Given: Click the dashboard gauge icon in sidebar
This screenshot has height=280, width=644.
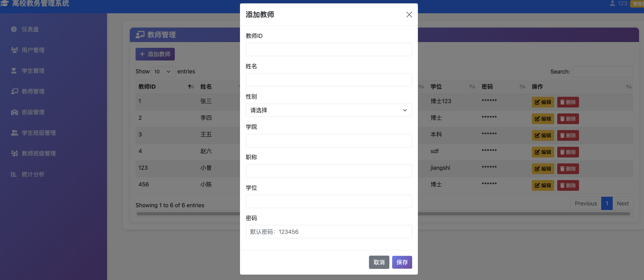Looking at the screenshot, I should 14,29.
